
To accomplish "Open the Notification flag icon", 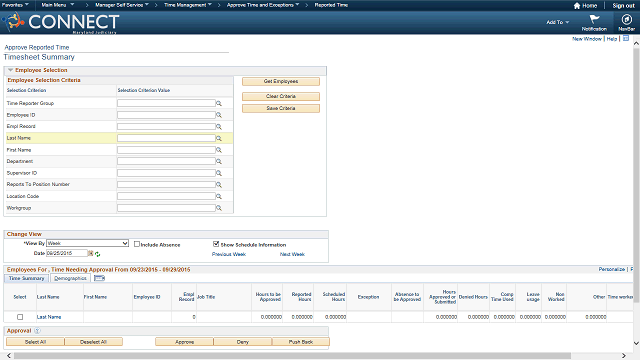I will click(x=594, y=19).
